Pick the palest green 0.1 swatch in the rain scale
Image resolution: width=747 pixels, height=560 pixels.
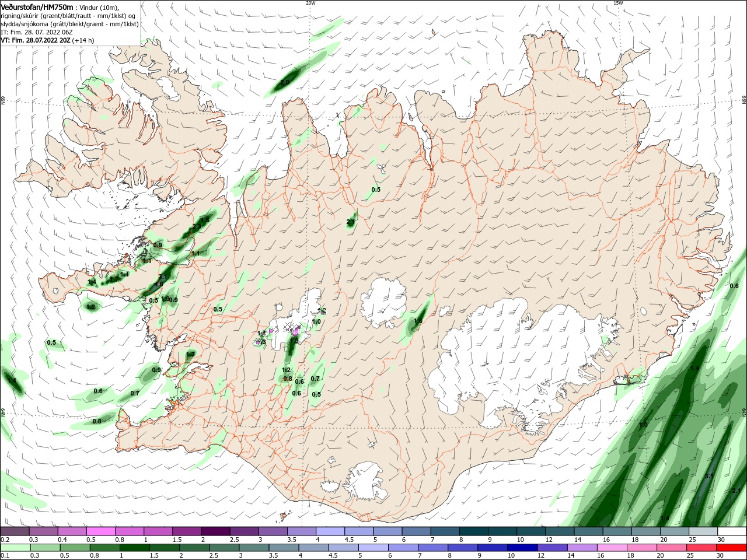click(x=15, y=548)
